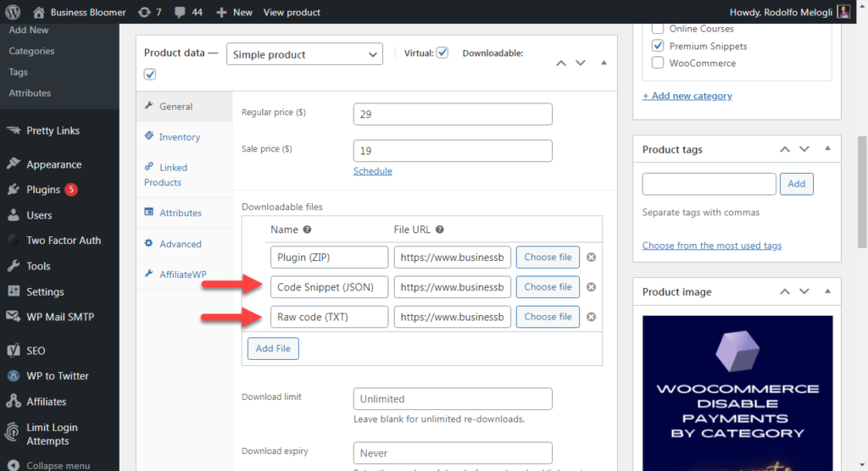The image size is (868, 471).
Task: Collapse the Product tags panel
Action: pos(827,148)
